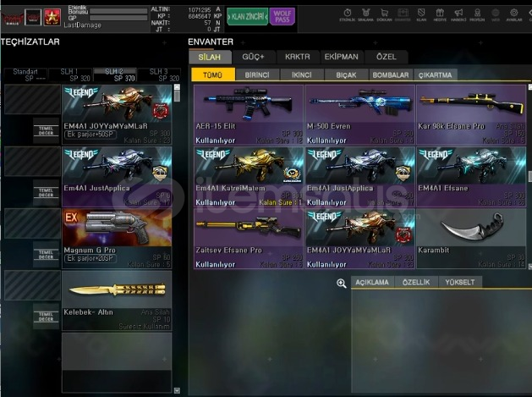Select the Karambit knife
Image resolution: width=532 pixels, height=397 pixels.
click(471, 239)
